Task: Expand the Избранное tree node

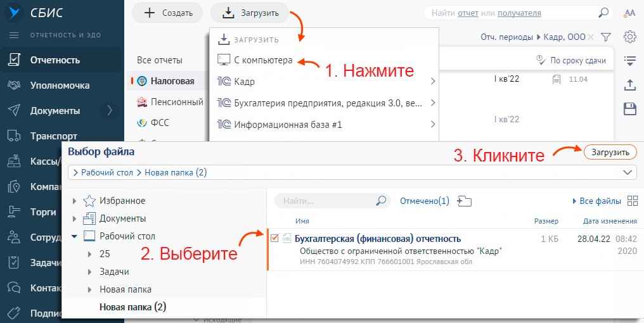Action: 74,201
